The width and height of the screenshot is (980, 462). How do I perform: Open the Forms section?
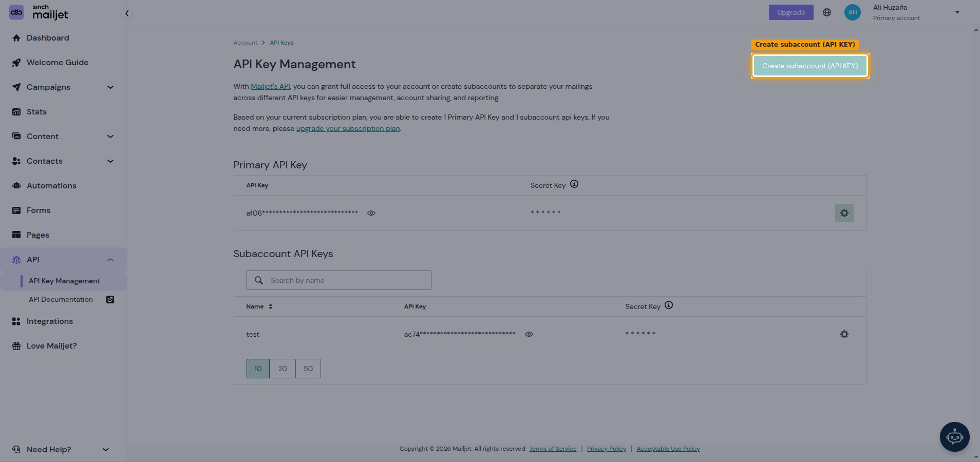(39, 210)
